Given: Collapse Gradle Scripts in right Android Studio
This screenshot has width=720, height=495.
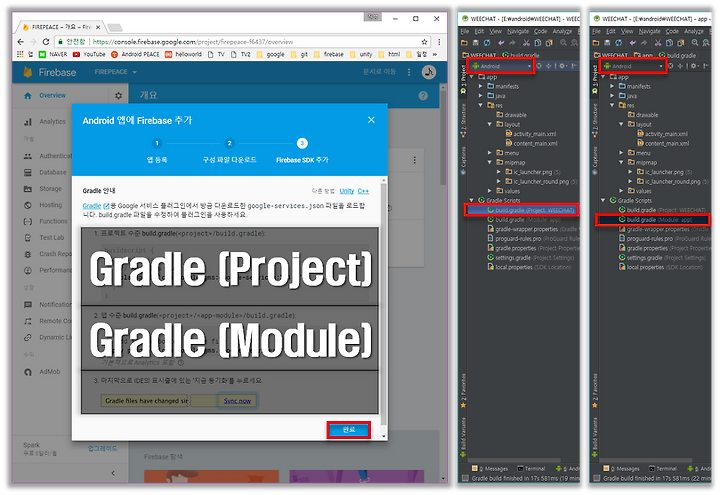Looking at the screenshot, I should tap(603, 200).
